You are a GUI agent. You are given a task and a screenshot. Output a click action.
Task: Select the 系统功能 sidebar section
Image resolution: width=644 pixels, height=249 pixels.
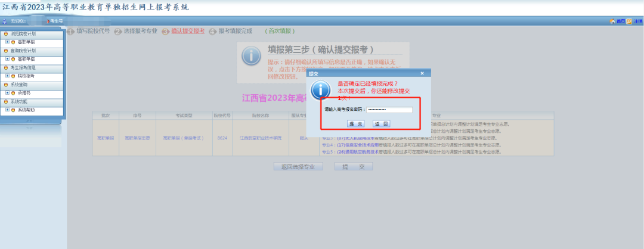[x=19, y=102]
